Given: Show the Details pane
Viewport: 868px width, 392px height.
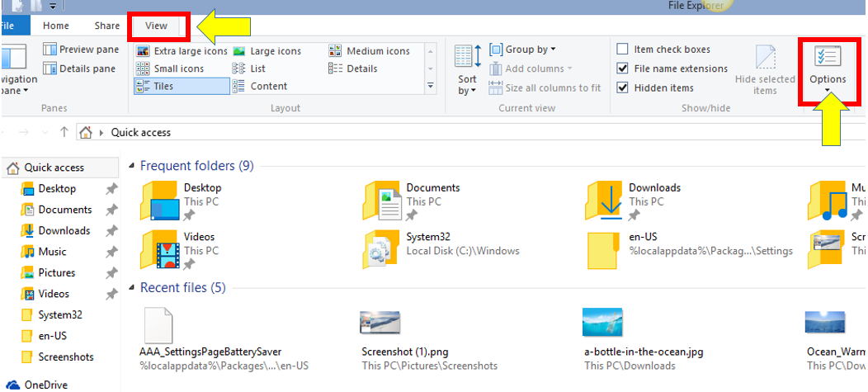Looking at the screenshot, I should click(80, 68).
